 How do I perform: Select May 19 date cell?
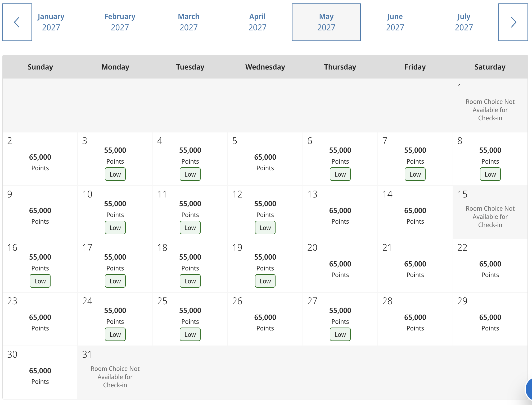(265, 266)
